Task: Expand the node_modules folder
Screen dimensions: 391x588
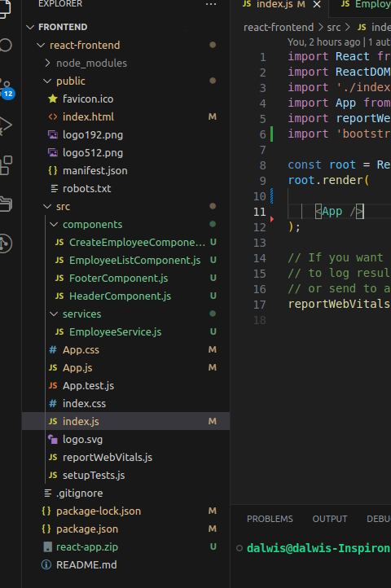Action: tap(47, 63)
